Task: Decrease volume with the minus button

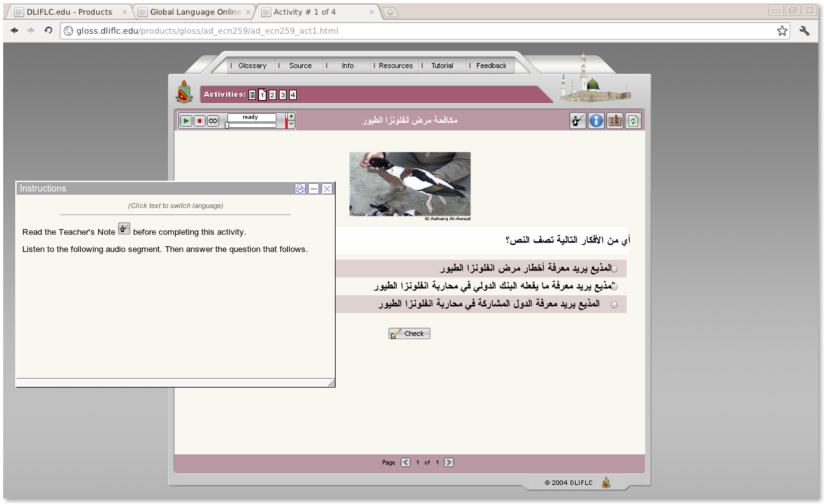Action: click(291, 124)
